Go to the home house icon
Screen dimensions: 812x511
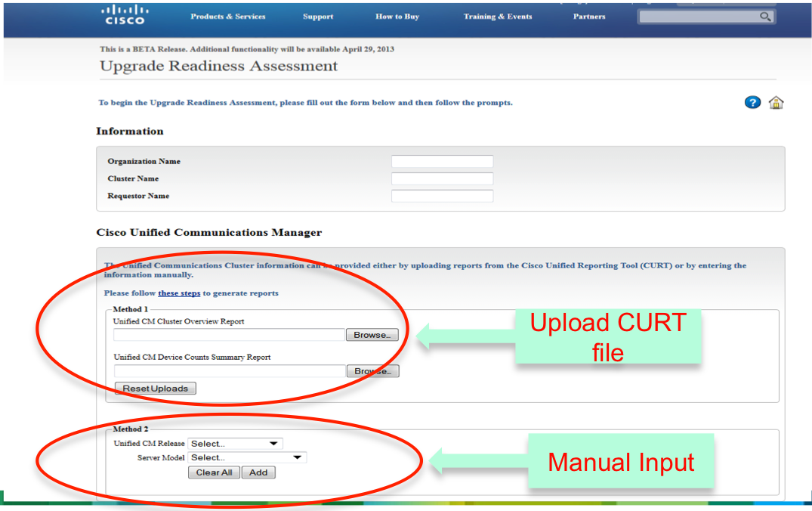tap(776, 102)
